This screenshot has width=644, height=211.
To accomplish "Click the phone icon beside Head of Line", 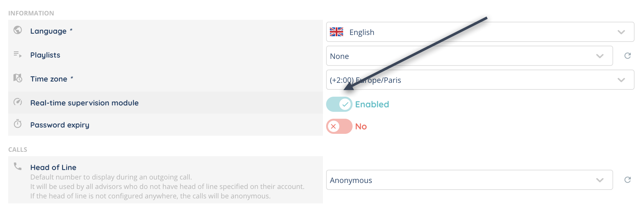I will click(18, 166).
